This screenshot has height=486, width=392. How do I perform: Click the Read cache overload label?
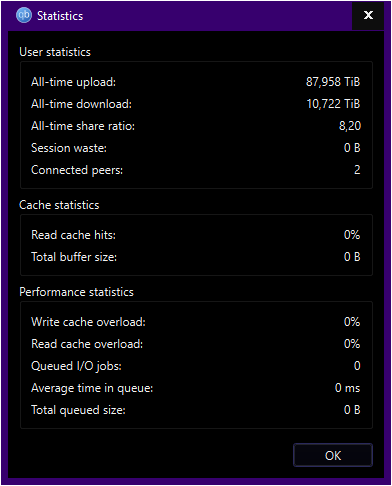pos(87,344)
